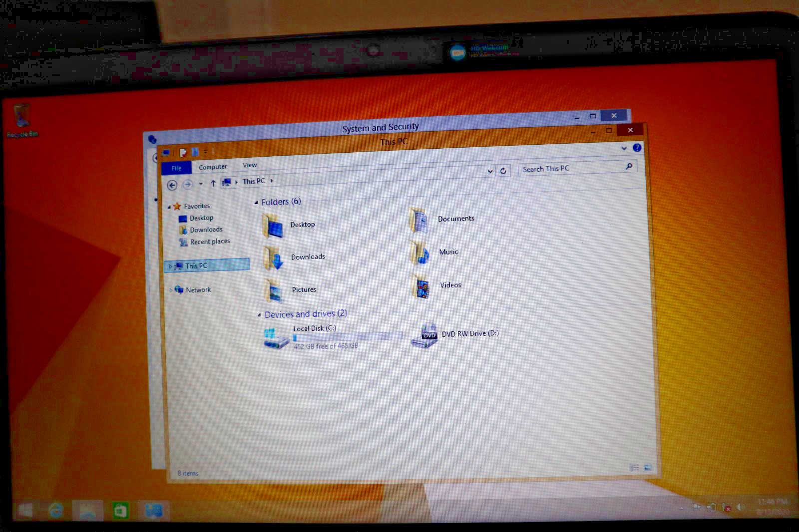Refresh the This PC view
This screenshot has height=532, width=799.
[x=503, y=171]
